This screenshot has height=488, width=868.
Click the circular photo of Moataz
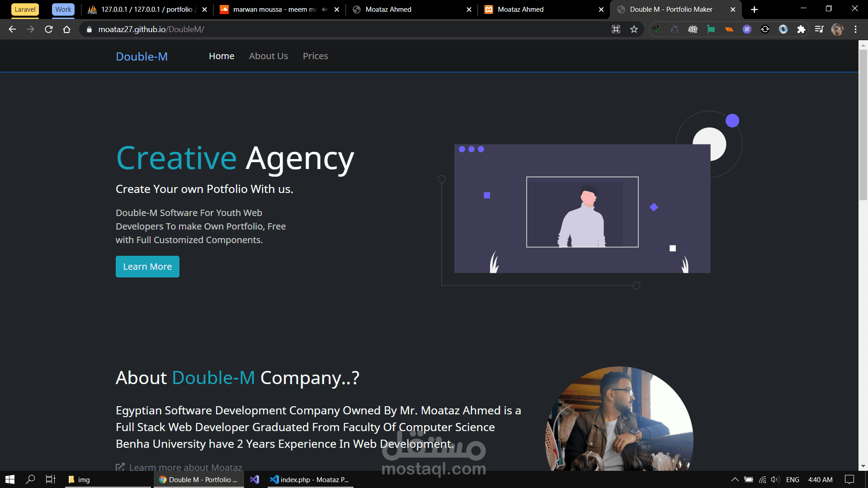pyautogui.click(x=619, y=419)
